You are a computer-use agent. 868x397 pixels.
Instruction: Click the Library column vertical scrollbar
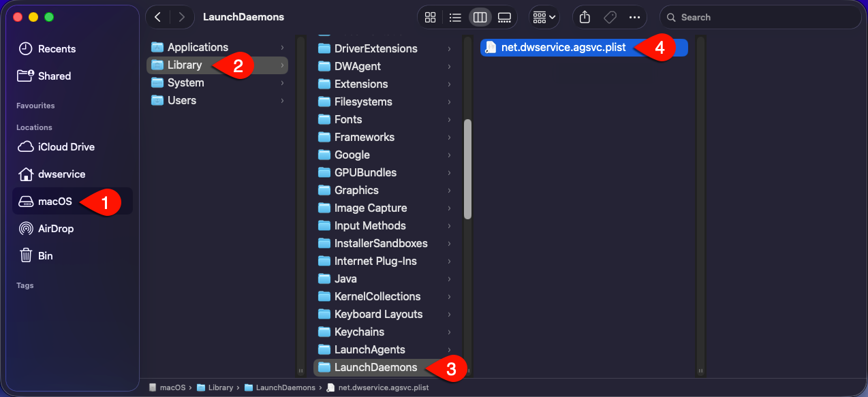(467, 169)
